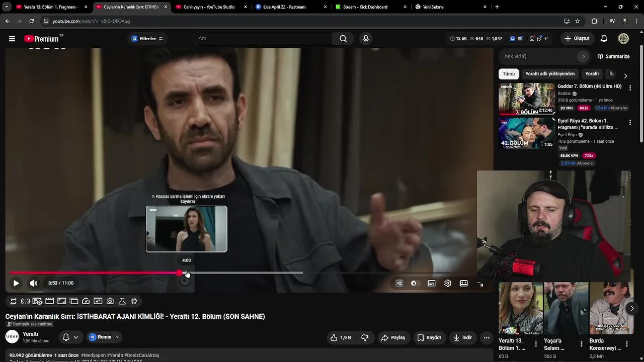Click the search magnifier button

point(343,39)
